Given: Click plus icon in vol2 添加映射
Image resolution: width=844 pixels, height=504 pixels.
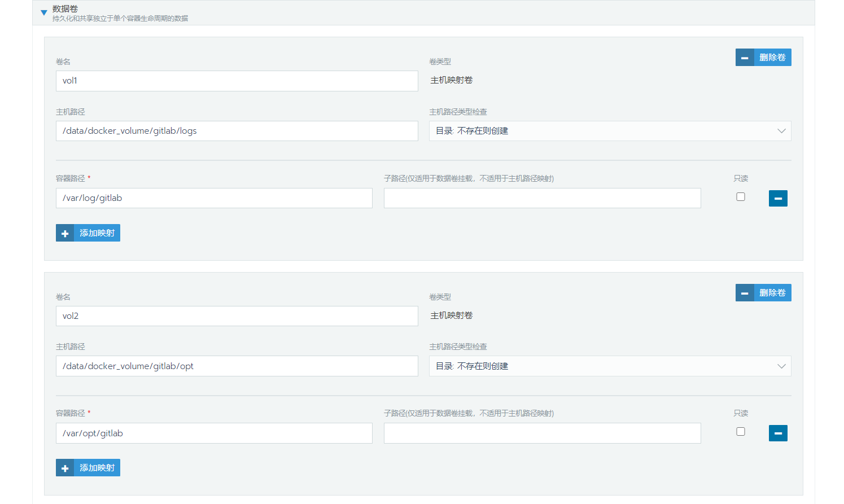Looking at the screenshot, I should (x=65, y=468).
